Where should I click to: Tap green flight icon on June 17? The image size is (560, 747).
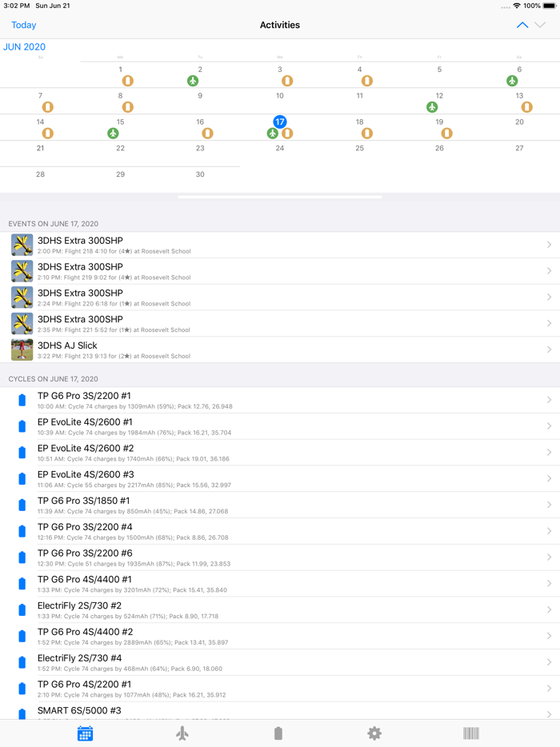[272, 134]
